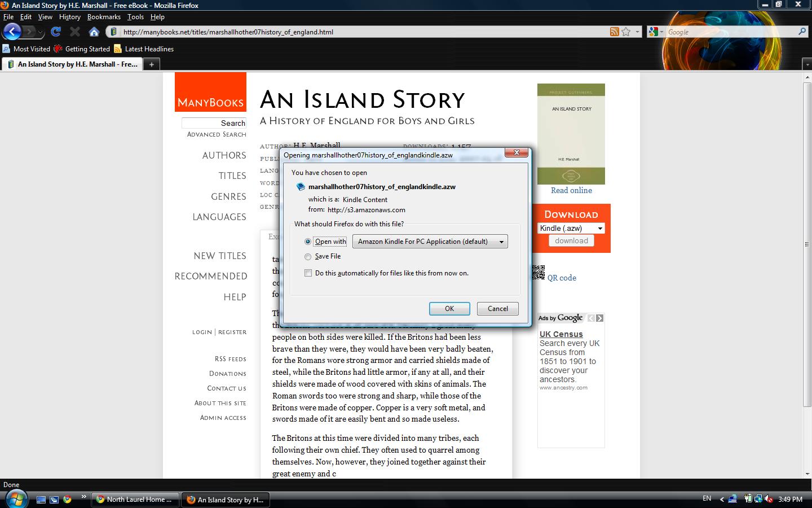Close the download dialog with X
This screenshot has height=508, width=812.
tap(516, 152)
